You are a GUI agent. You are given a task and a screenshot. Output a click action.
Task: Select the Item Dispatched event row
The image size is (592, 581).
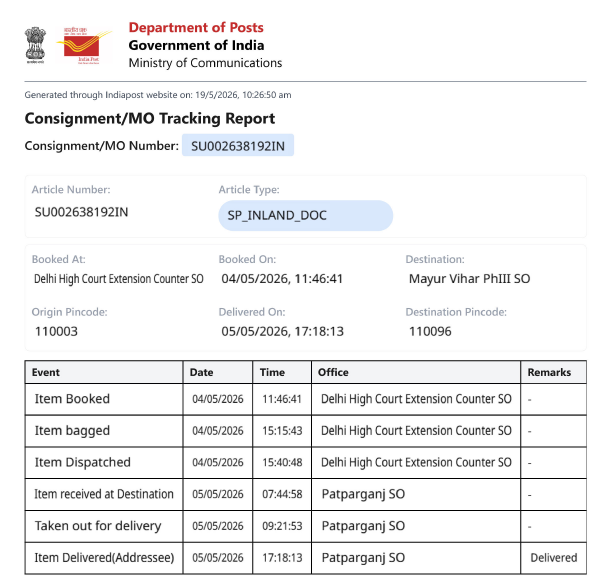click(305, 463)
